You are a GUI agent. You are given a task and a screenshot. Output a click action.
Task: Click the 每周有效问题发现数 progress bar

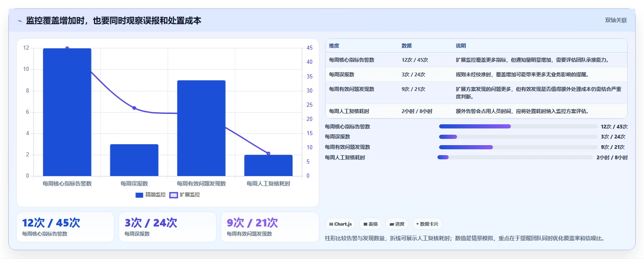[x=518, y=147]
